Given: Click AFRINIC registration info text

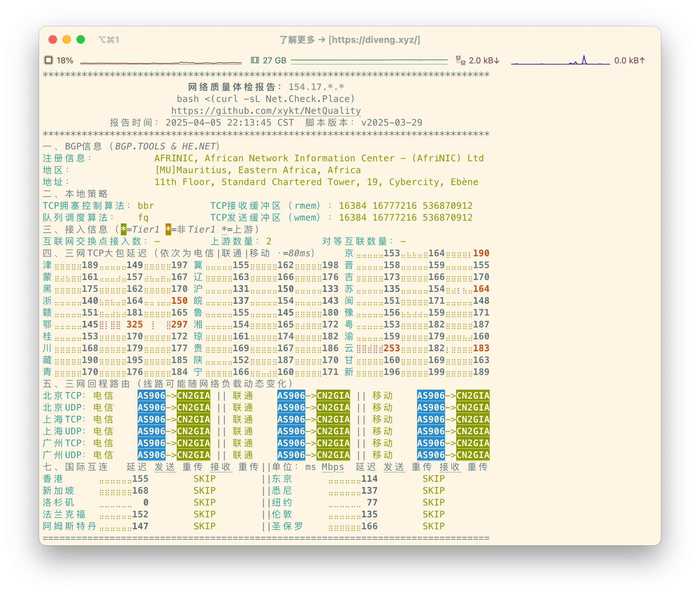Looking at the screenshot, I should pos(319,158).
